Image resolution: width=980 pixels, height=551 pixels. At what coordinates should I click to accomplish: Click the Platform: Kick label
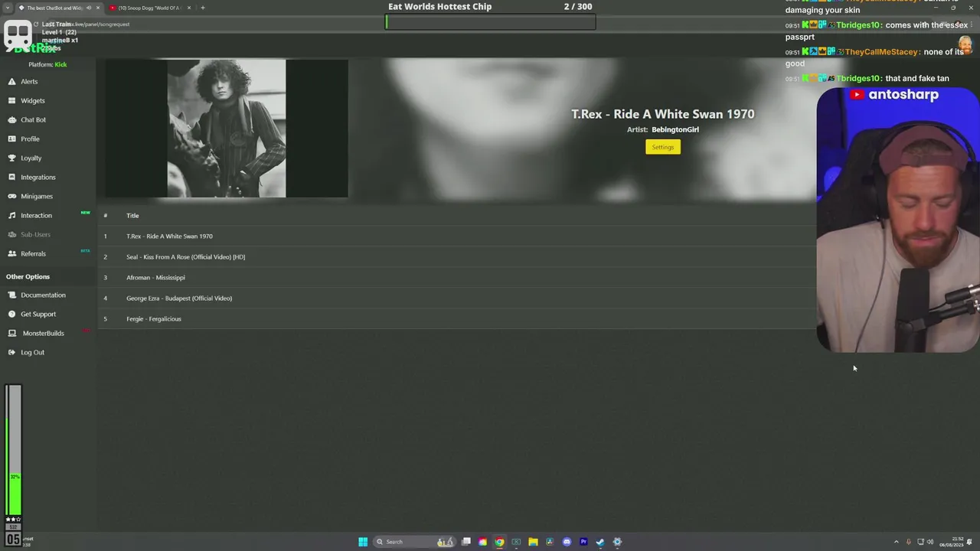(47, 64)
